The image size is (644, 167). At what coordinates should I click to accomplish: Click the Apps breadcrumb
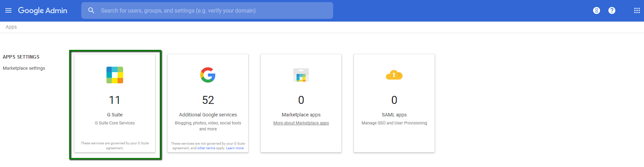(x=11, y=27)
